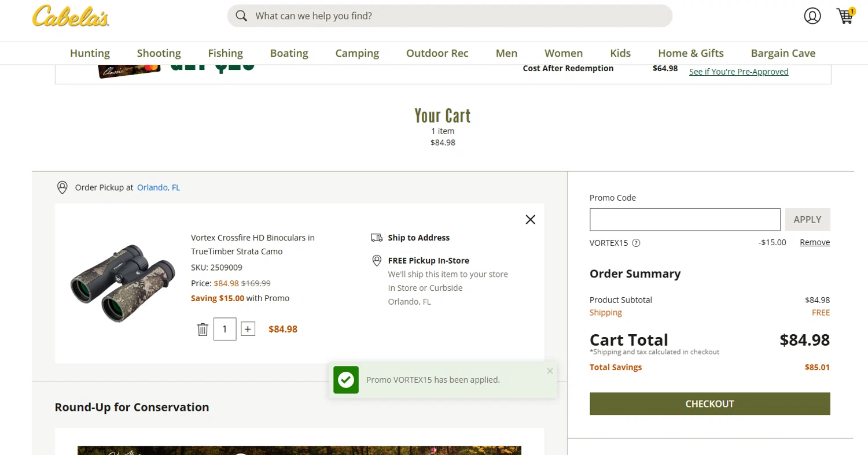This screenshot has height=455, width=868.
Task: Change pickup store Orlando, FL
Action: pos(159,187)
